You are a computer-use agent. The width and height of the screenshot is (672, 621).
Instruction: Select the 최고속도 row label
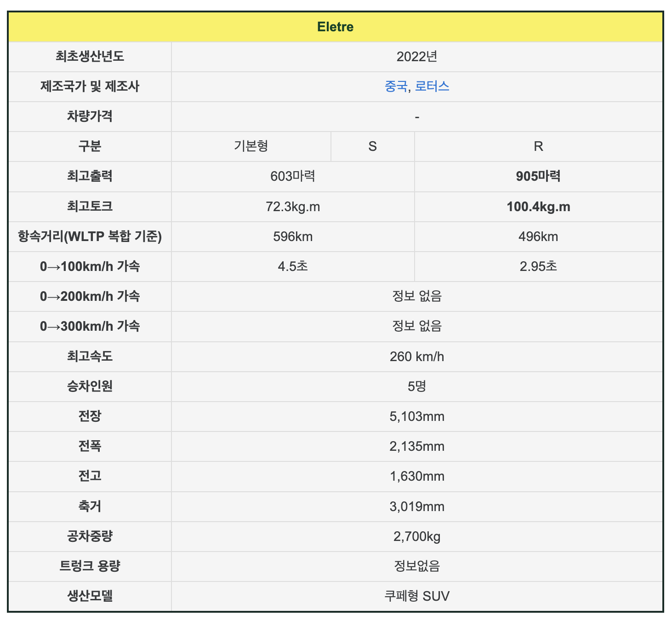[x=90, y=356]
